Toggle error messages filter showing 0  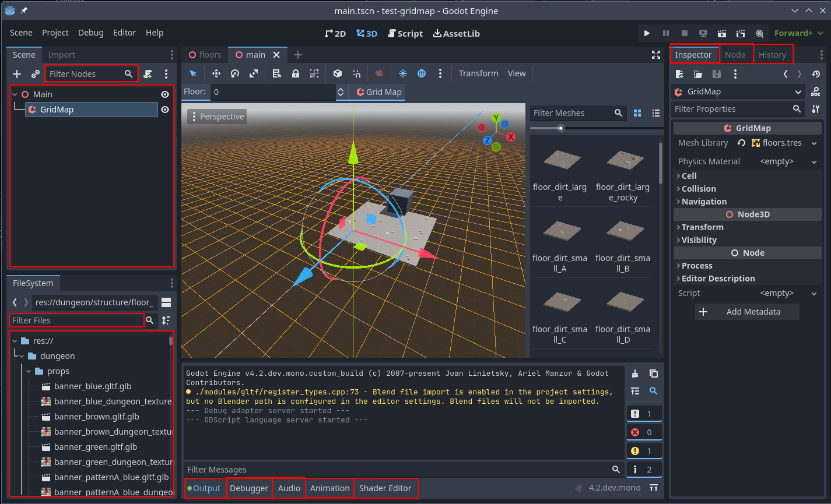(x=644, y=432)
